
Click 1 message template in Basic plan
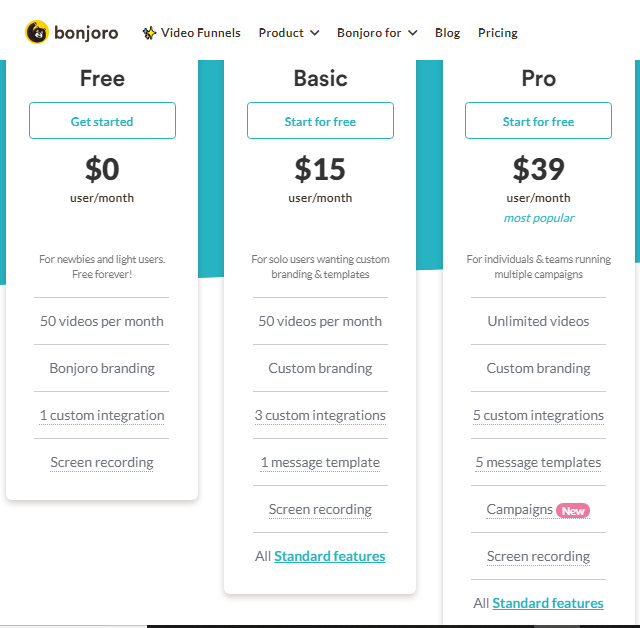pos(320,462)
